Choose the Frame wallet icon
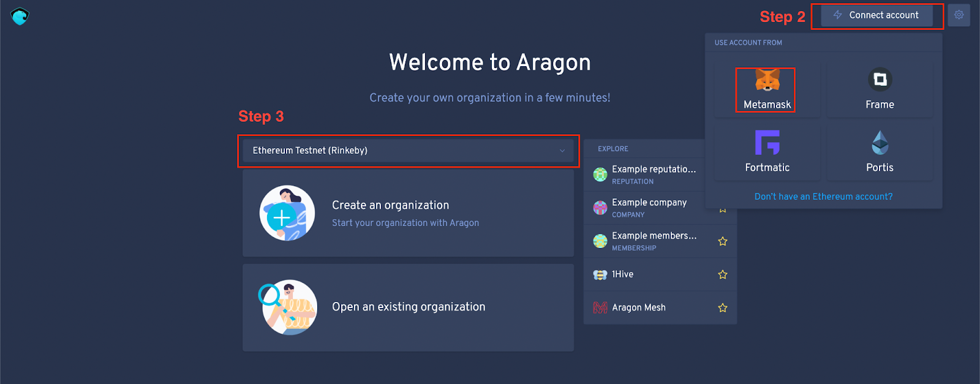 pos(880,80)
